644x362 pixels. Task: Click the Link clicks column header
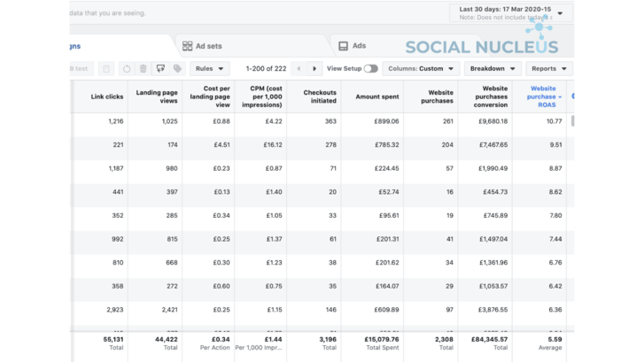(106, 96)
